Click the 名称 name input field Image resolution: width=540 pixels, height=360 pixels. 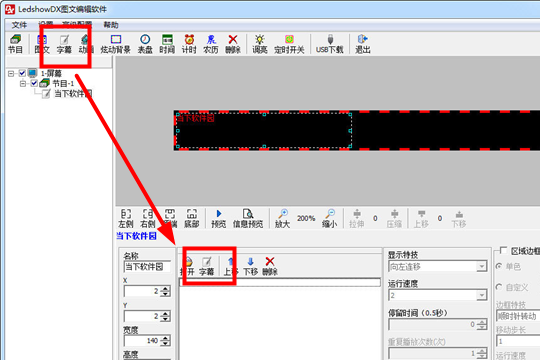coord(147,267)
